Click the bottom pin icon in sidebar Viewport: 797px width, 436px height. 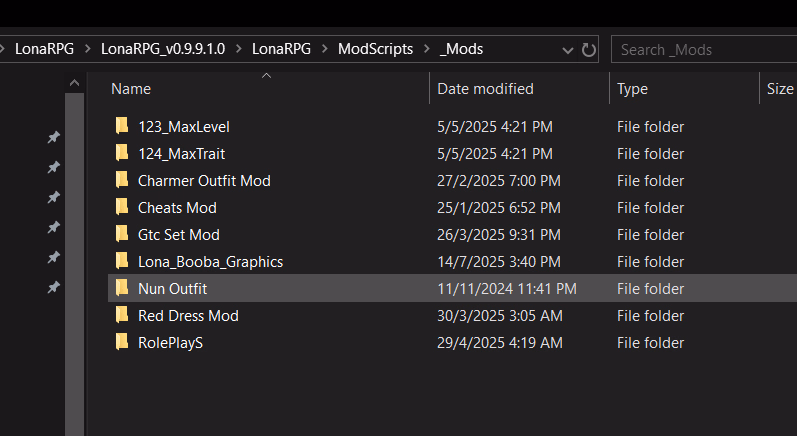[x=53, y=288]
